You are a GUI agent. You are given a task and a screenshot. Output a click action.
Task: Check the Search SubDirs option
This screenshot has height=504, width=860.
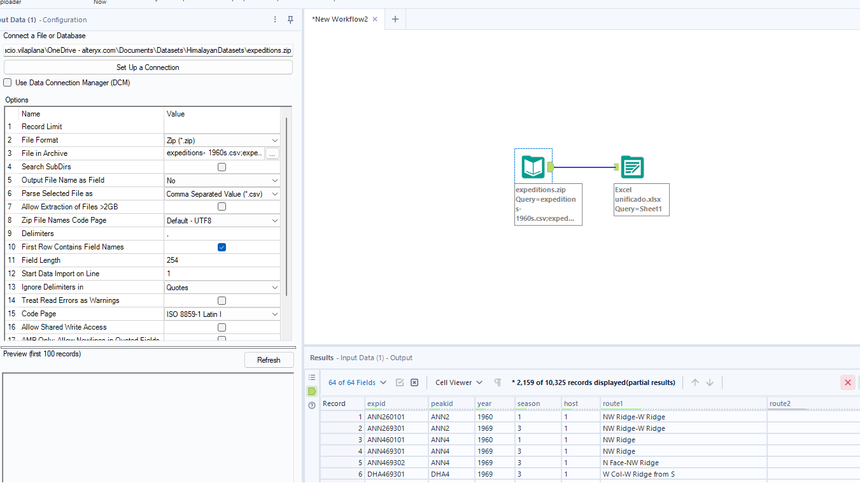click(x=222, y=167)
